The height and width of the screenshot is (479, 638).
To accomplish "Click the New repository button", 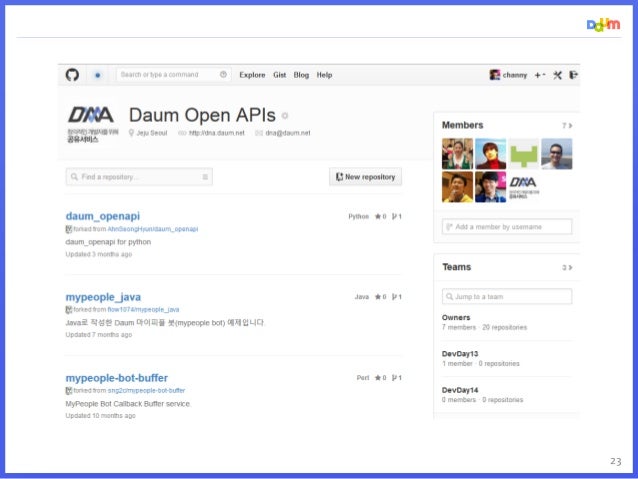I will pos(365,177).
